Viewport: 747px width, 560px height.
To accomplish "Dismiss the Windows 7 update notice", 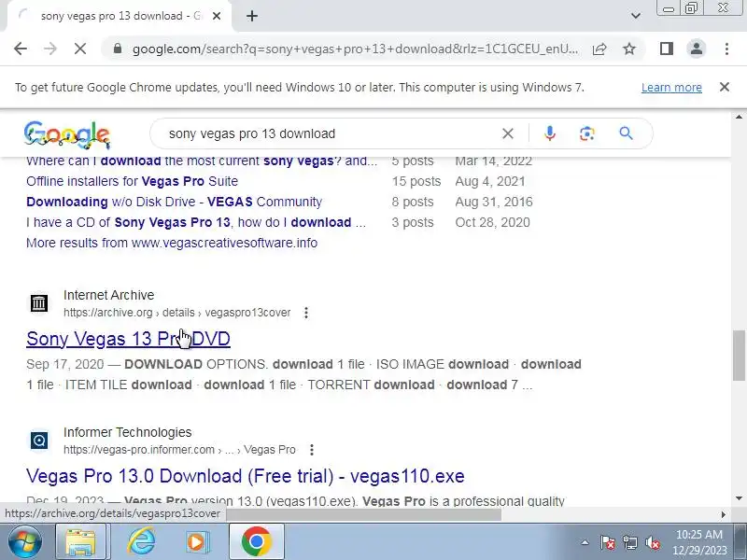I will coord(725,87).
